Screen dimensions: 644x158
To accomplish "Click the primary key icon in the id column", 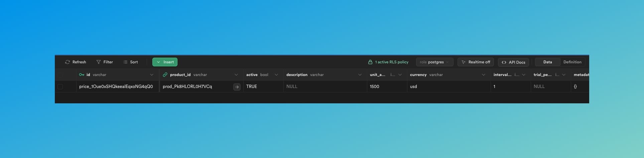I will pyautogui.click(x=82, y=75).
